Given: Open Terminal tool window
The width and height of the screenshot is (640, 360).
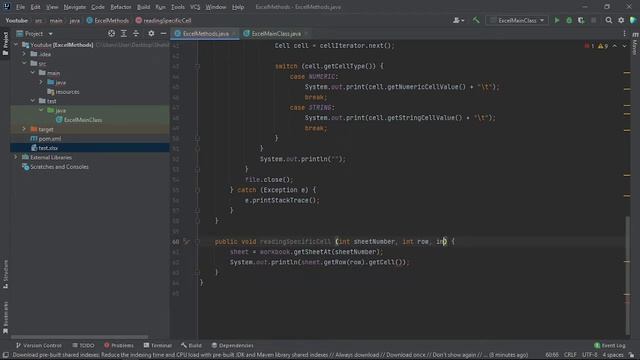Looking at the screenshot, I should tap(158, 345).
